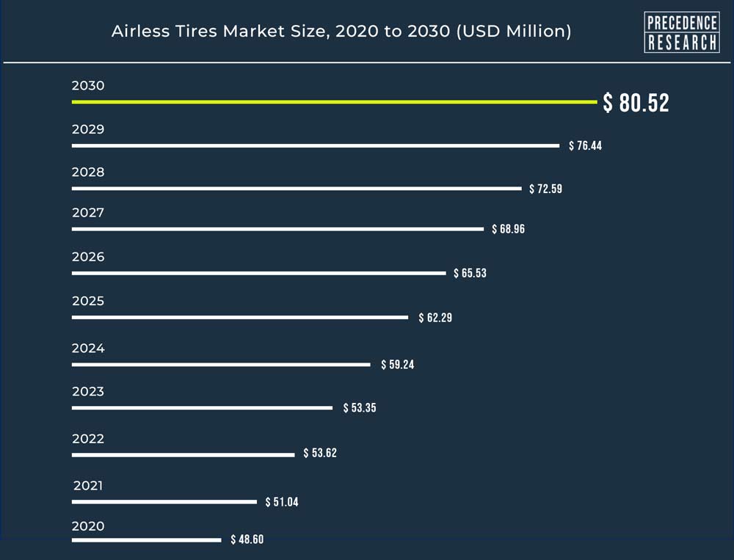734x560 pixels.
Task: Select the 2026 bar
Action: (259, 273)
